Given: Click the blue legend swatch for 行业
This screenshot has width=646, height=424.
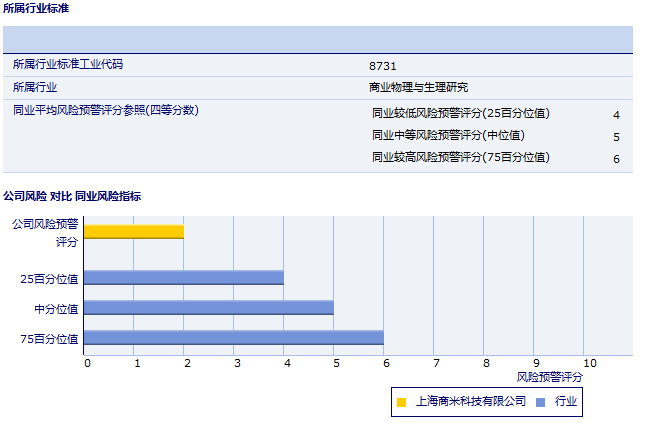Looking at the screenshot, I should pos(540,402).
